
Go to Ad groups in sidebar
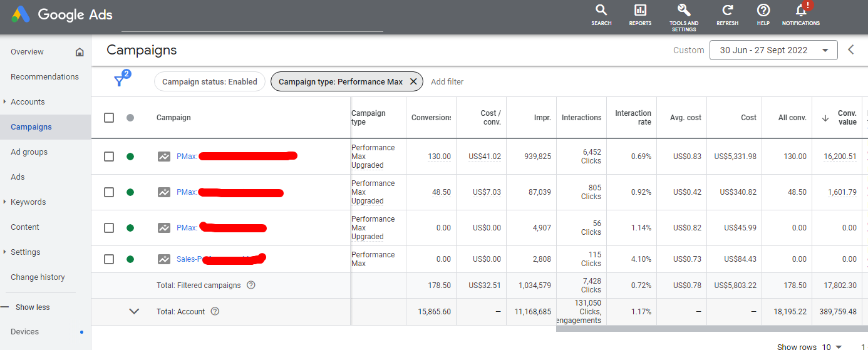point(29,152)
